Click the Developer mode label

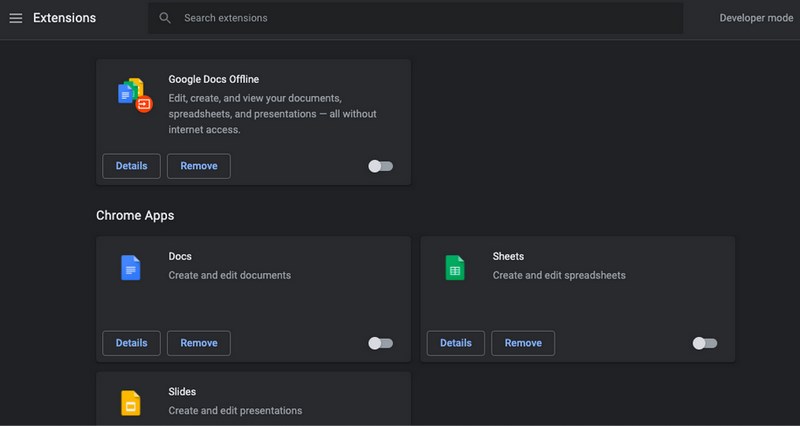coord(756,18)
